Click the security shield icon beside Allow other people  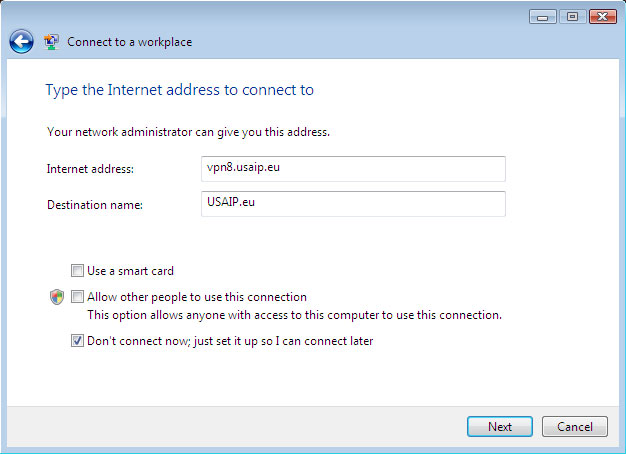pos(57,297)
